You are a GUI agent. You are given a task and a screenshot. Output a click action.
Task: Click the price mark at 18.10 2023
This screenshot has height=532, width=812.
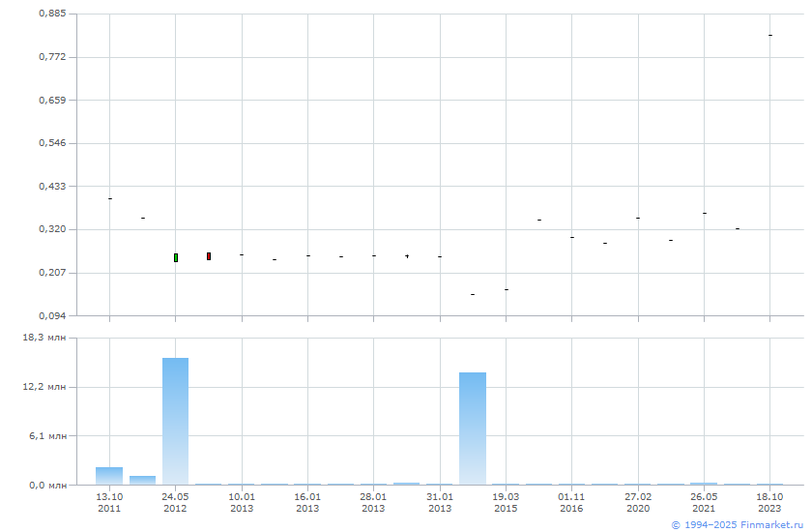(770, 35)
